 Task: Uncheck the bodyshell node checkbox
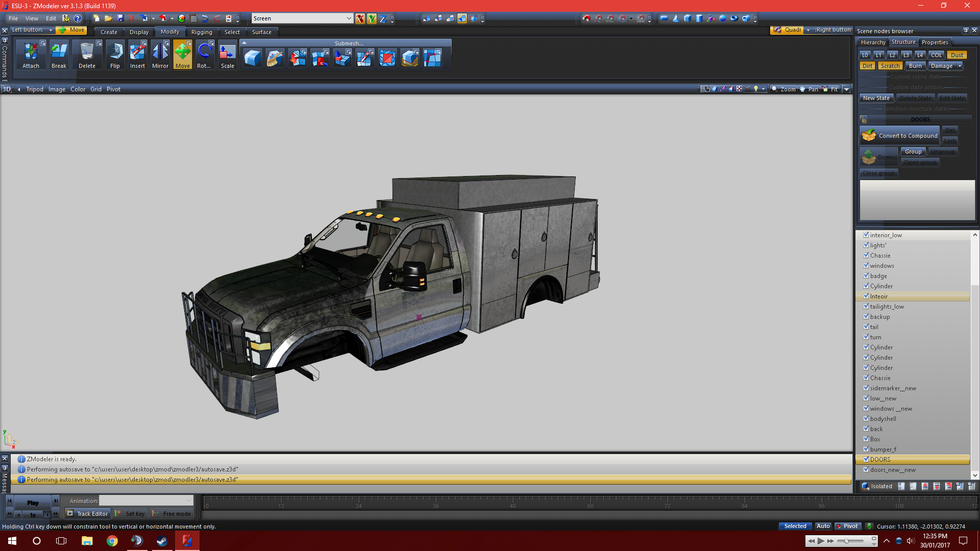point(866,418)
